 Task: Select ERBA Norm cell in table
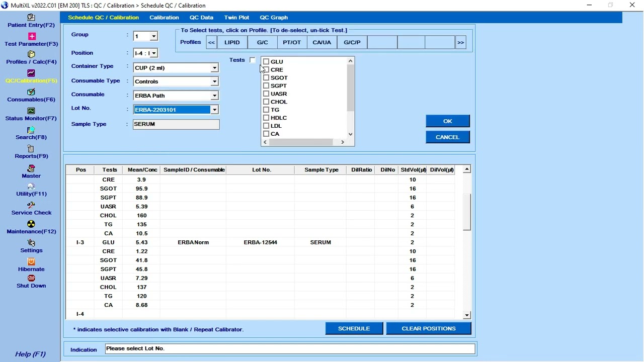pos(193,242)
